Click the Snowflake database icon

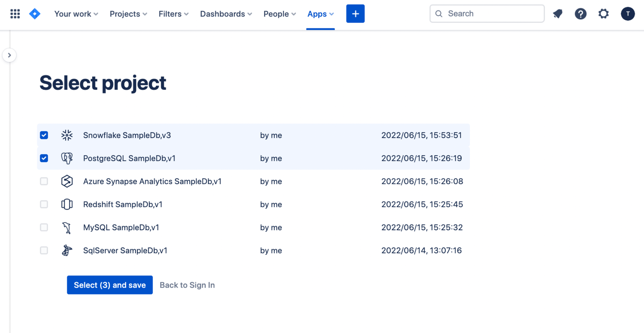point(67,135)
